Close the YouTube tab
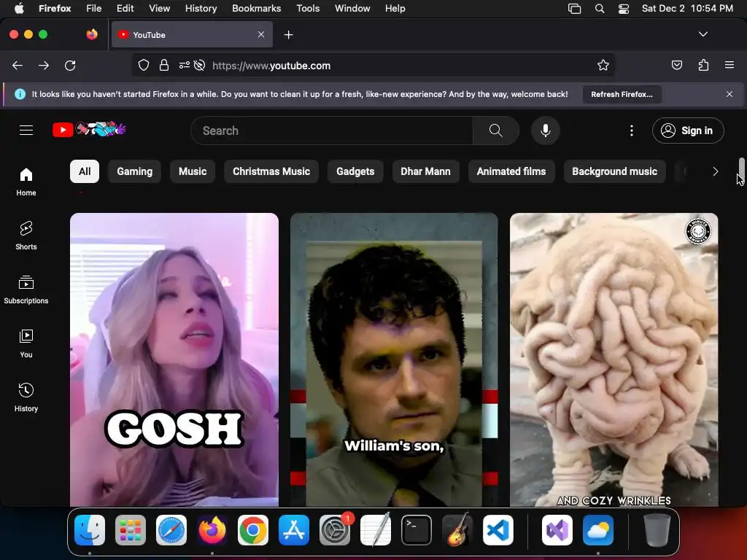Image resolution: width=747 pixels, height=560 pixels. [261, 34]
